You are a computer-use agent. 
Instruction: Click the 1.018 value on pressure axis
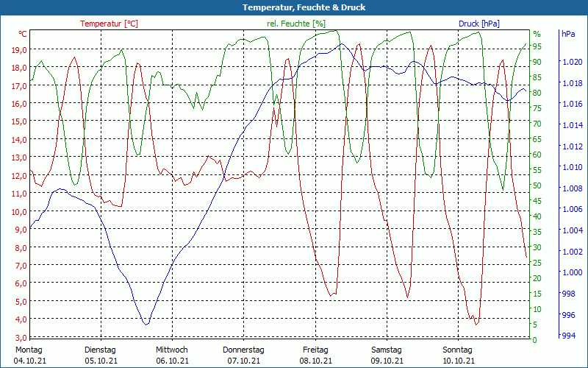(x=573, y=83)
